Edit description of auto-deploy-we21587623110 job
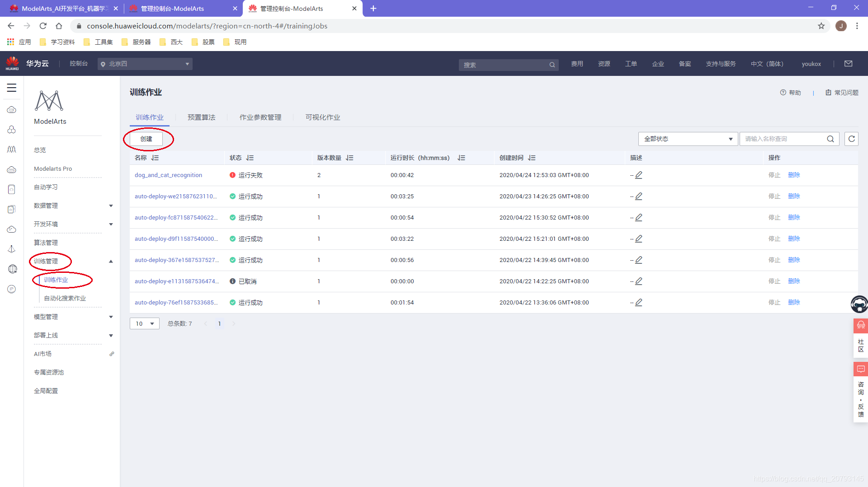Screen dimensions: 868x487 [639, 196]
